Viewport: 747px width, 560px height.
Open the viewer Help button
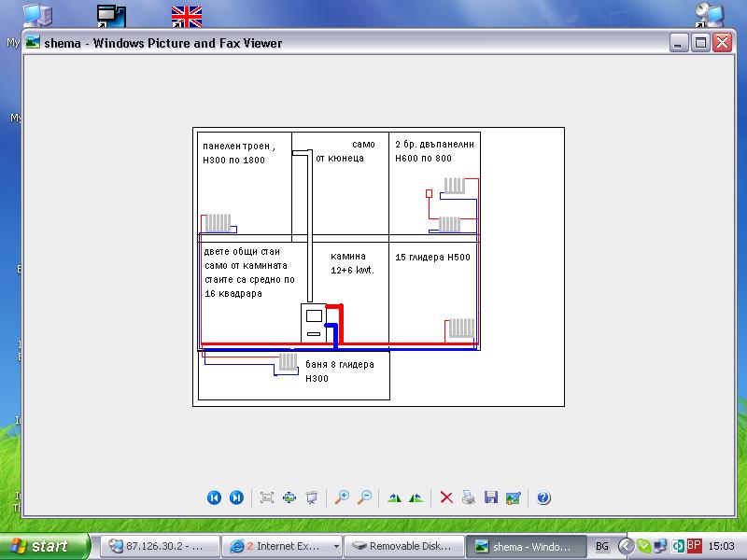click(543, 498)
